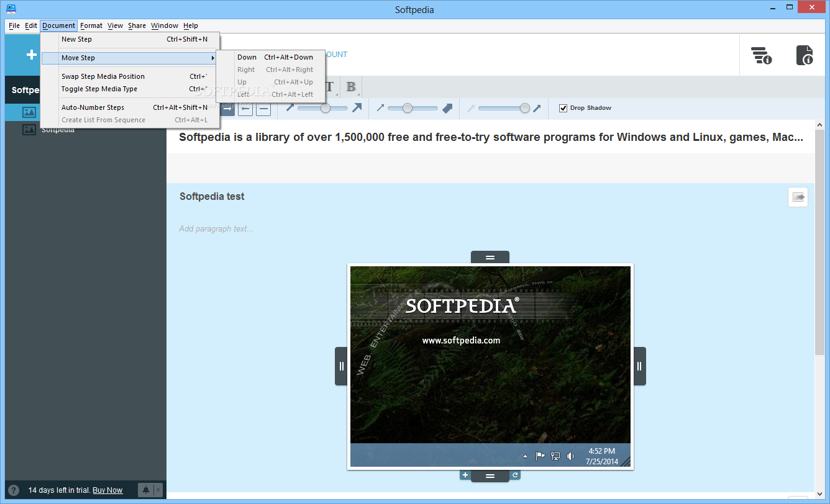Open the Edit menu

pos(31,25)
